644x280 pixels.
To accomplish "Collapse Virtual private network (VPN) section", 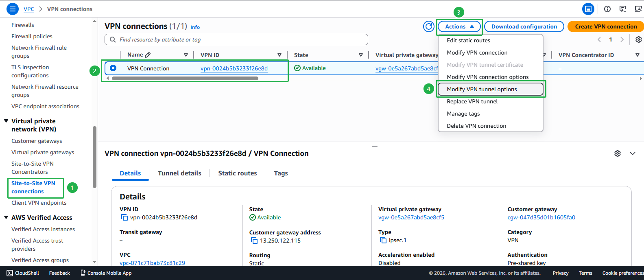I will [x=6, y=121].
